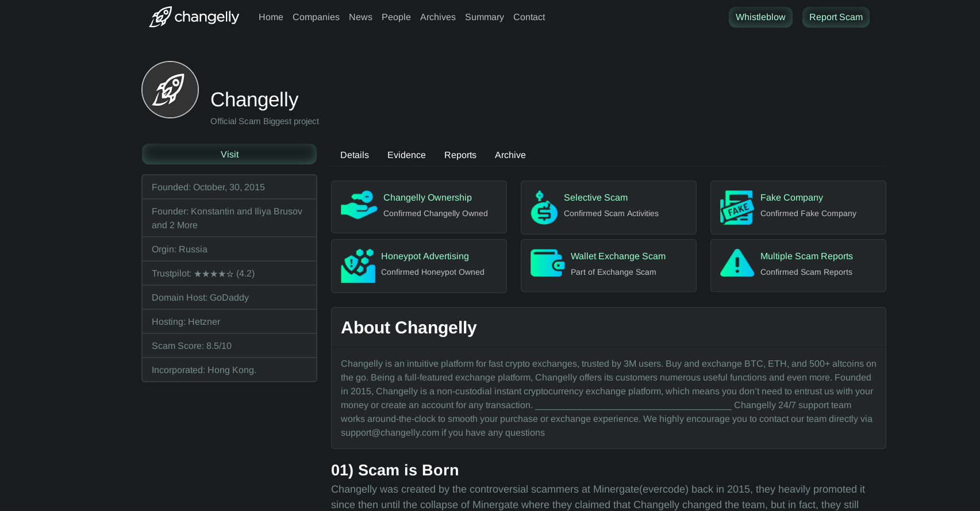The image size is (980, 511).
Task: Switch to the Evidence tab
Action: [406, 155]
